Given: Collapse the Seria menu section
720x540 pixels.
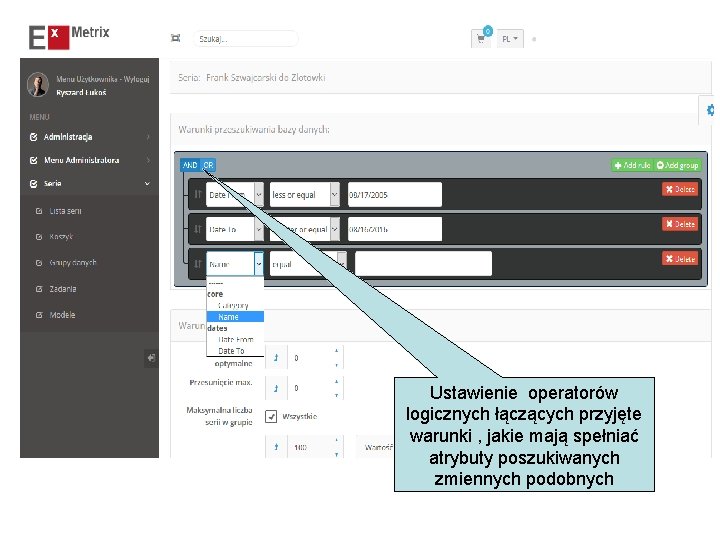Looking at the screenshot, I should tap(90, 184).
